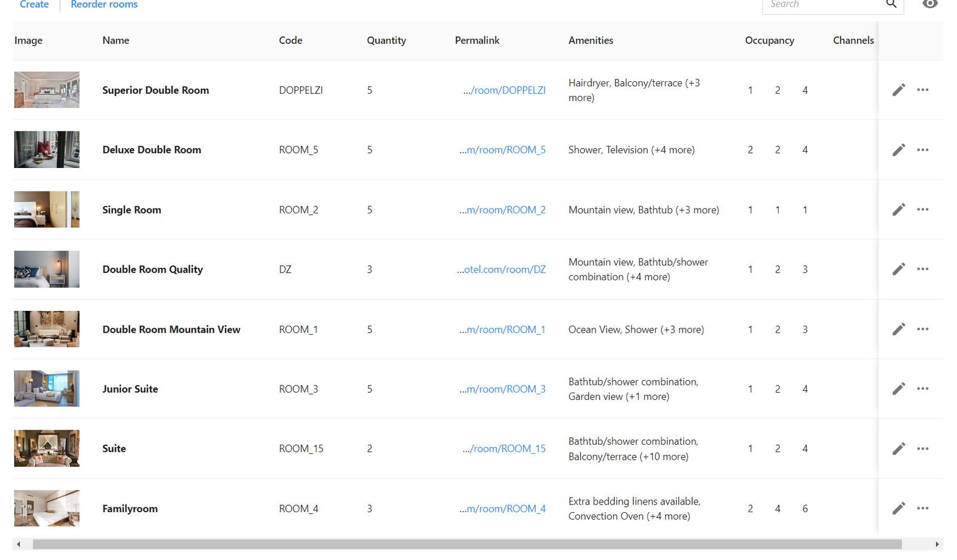
Task: Open the ROOM_5 permalink
Action: [502, 150]
